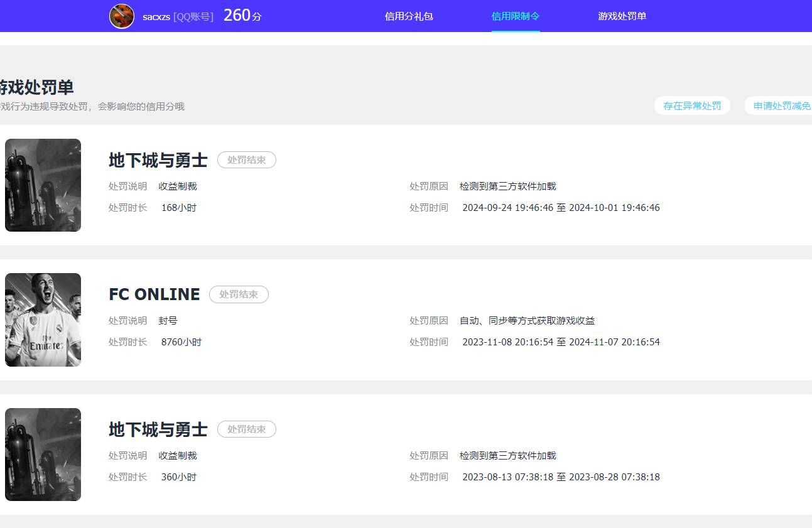812x528 pixels.
Task: Select the 封号 penalty text
Action: coord(167,320)
